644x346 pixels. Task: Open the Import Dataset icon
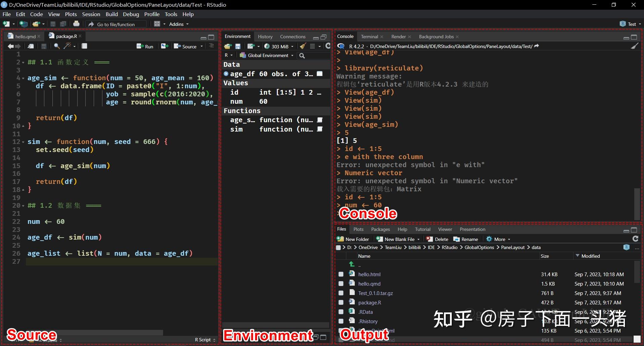pyautogui.click(x=251, y=46)
